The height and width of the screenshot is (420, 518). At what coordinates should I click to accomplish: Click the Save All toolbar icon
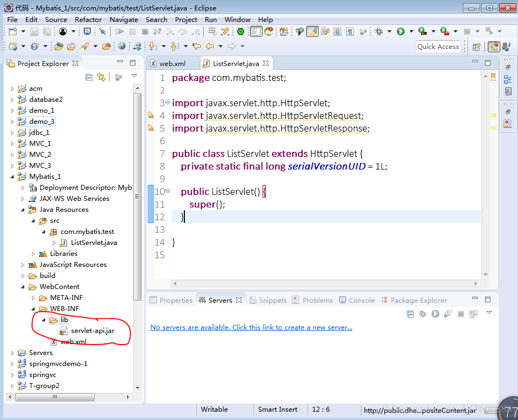point(47,32)
